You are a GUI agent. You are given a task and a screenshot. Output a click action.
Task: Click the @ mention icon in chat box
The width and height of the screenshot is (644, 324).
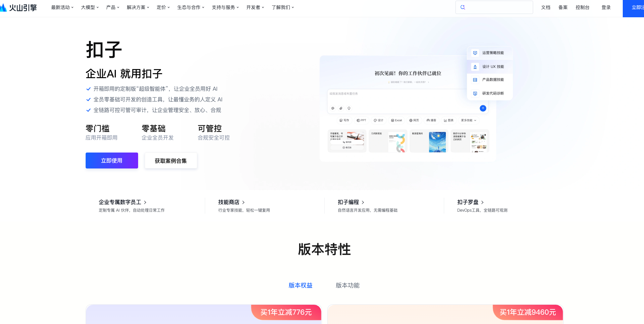coord(333,108)
